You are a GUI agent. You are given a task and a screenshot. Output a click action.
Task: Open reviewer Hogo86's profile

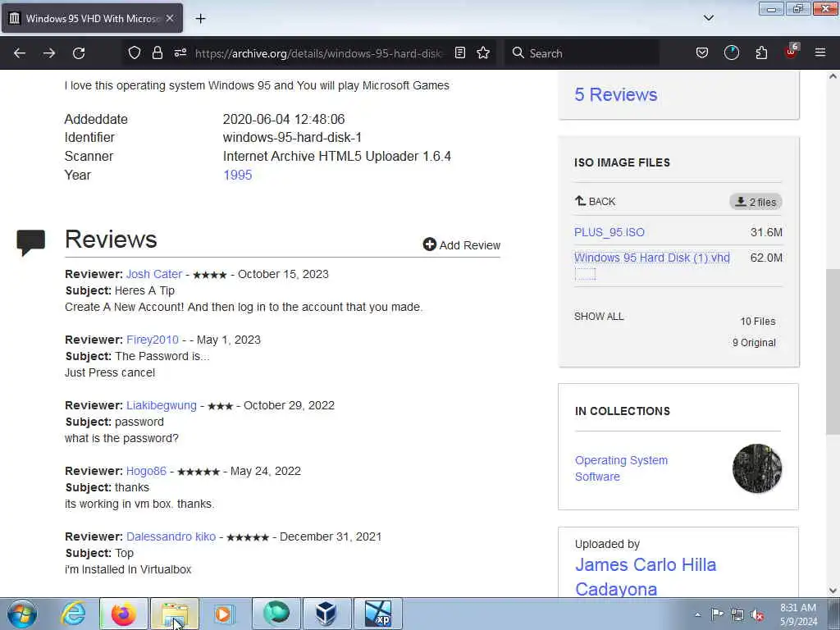146,472
